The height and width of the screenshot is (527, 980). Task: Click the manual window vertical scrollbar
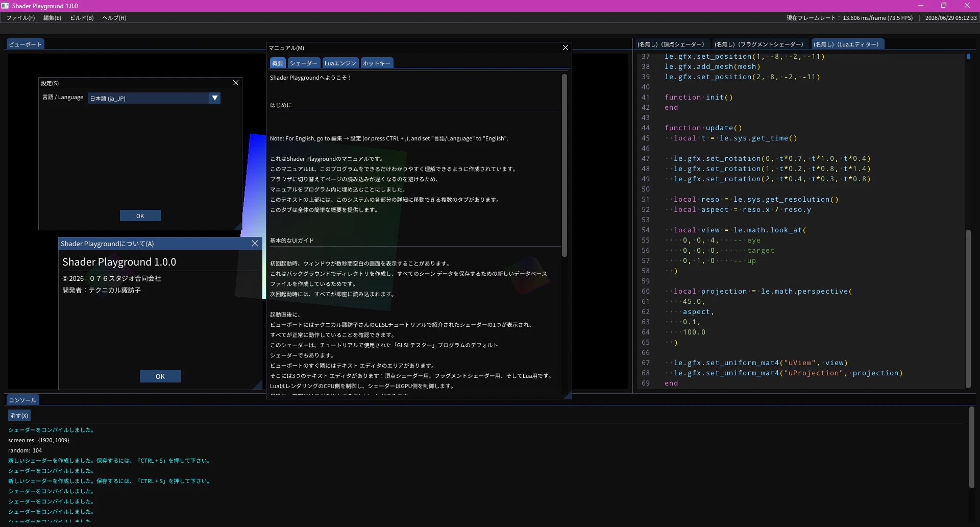coord(565,165)
